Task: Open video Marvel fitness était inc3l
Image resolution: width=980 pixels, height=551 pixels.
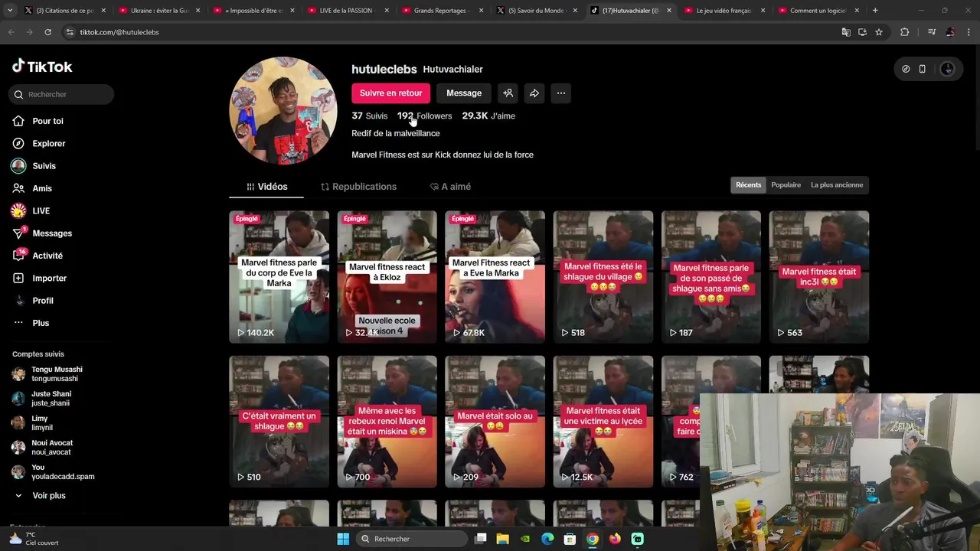Action: click(819, 277)
